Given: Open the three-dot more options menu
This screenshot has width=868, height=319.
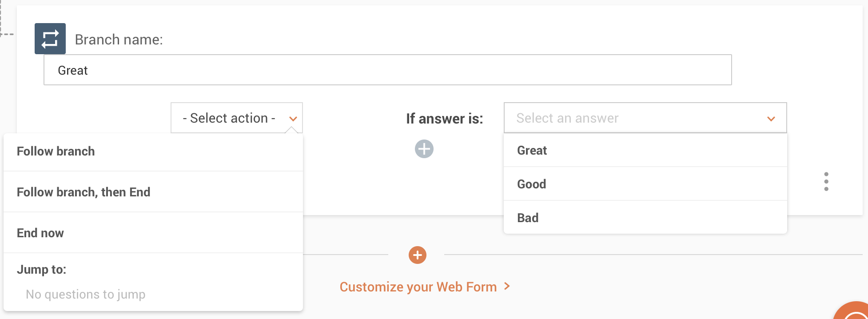Looking at the screenshot, I should click(826, 182).
